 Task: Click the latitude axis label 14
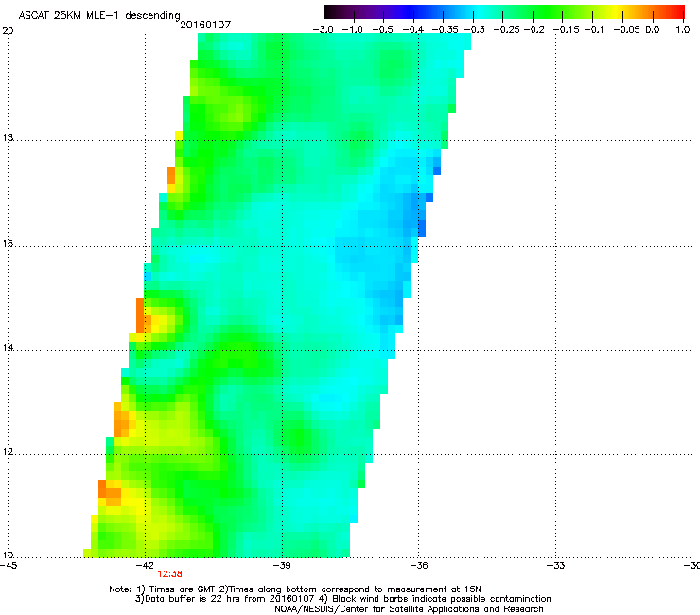(8, 348)
